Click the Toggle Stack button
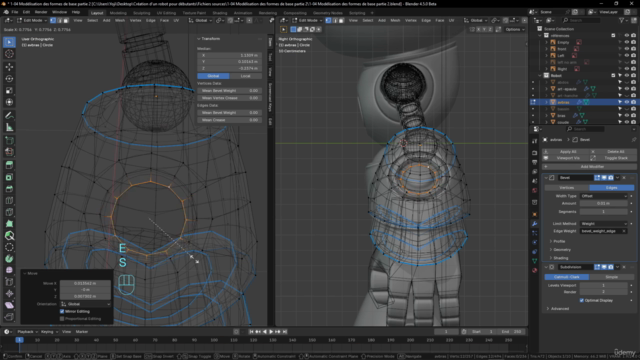Viewport: 640px width, 360px height. pos(613,158)
